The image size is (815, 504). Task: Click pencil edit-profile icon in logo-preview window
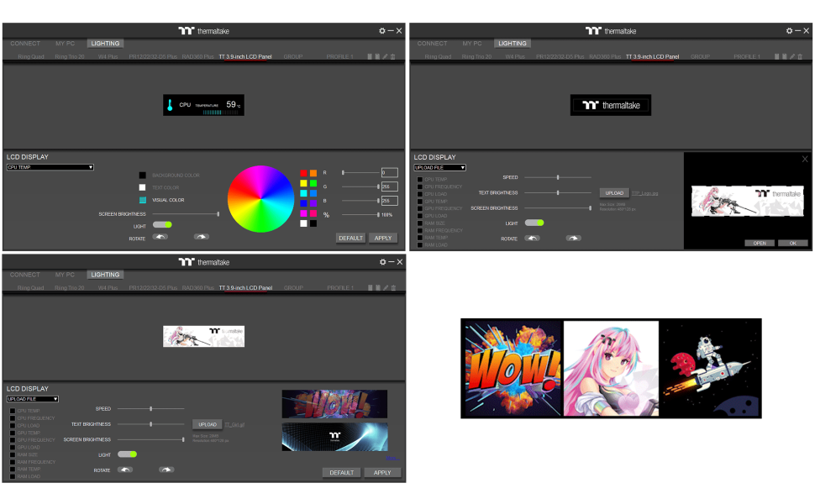[x=792, y=56]
